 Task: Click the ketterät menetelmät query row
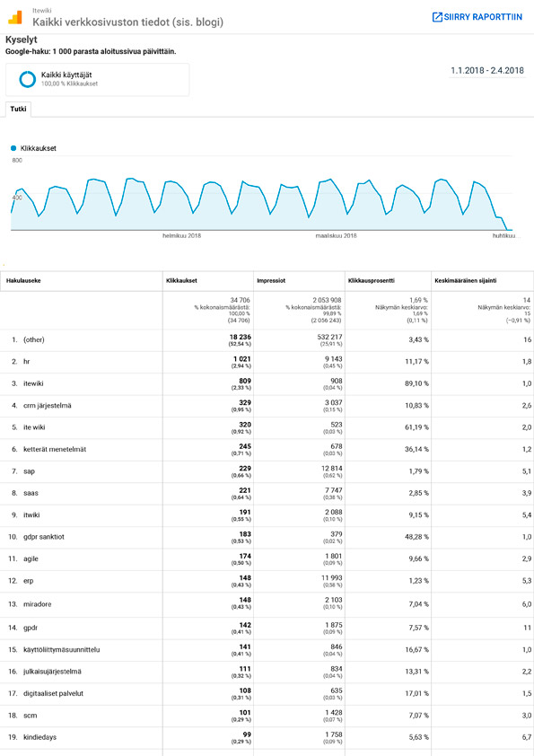267,449
